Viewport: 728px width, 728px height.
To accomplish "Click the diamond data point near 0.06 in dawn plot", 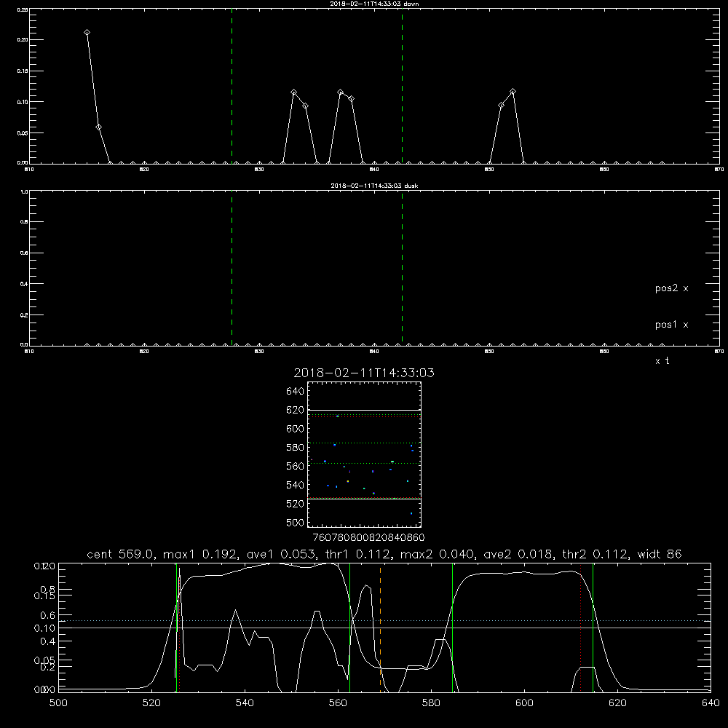I will [x=98, y=127].
